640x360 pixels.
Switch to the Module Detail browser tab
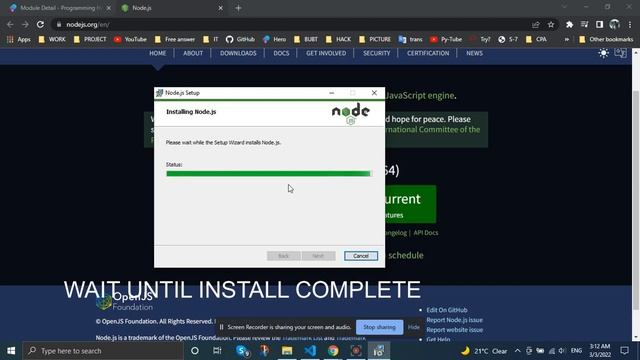(59, 8)
